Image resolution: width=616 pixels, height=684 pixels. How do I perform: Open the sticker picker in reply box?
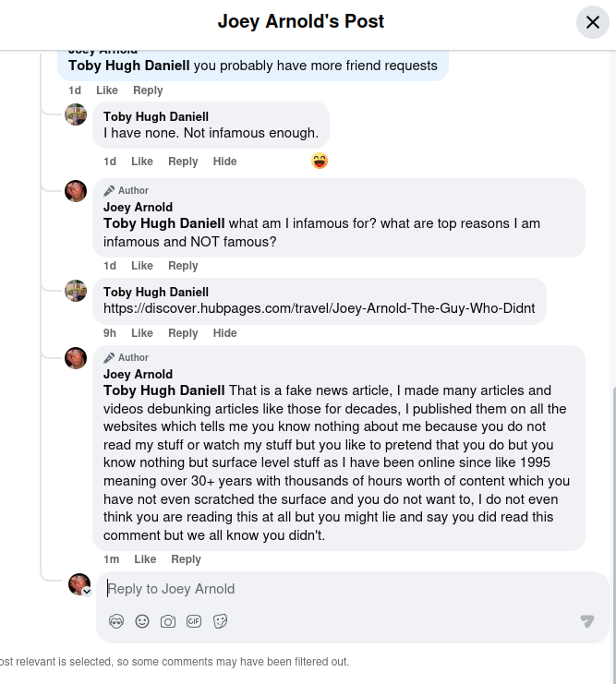[220, 621]
